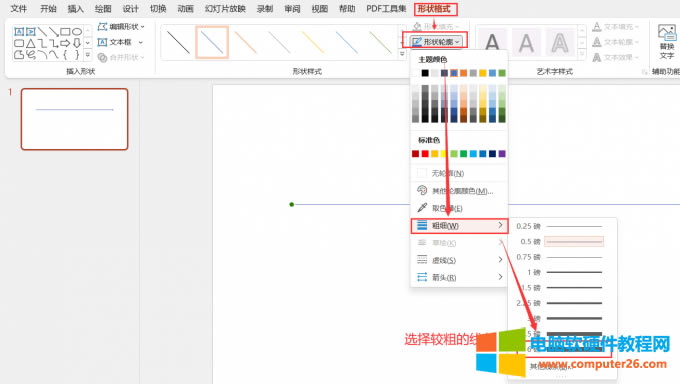Select the Text Box (文本框) icon

[x=102, y=43]
